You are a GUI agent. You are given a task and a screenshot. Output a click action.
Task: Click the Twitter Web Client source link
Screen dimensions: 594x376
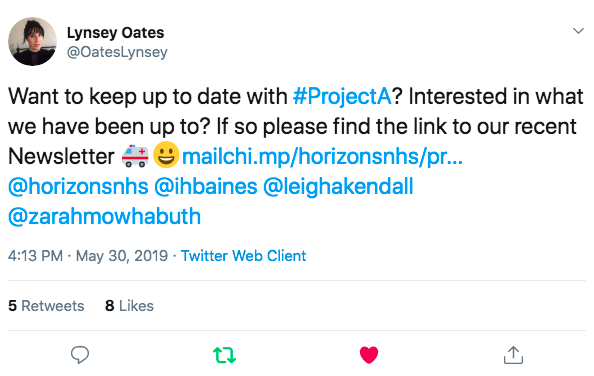click(x=243, y=256)
